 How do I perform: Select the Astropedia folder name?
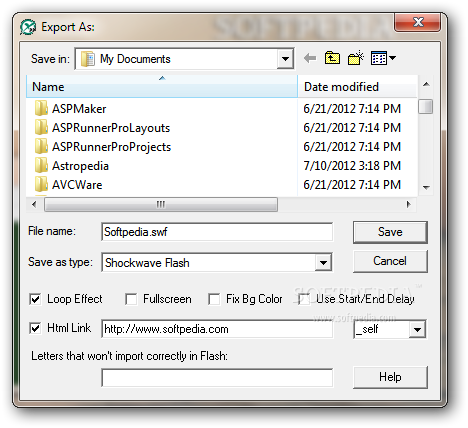(80, 166)
